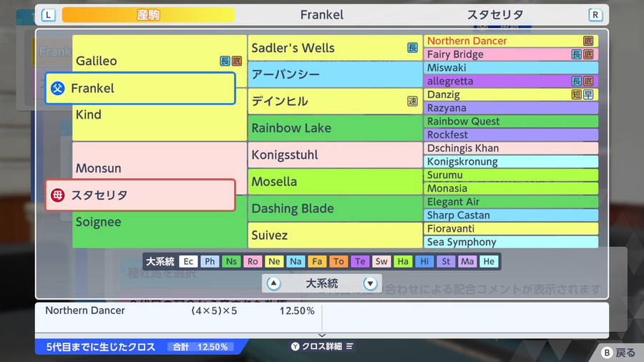The image size is (644, 362).
Task: Switch to the スタセリタ tab
Action: (495, 15)
